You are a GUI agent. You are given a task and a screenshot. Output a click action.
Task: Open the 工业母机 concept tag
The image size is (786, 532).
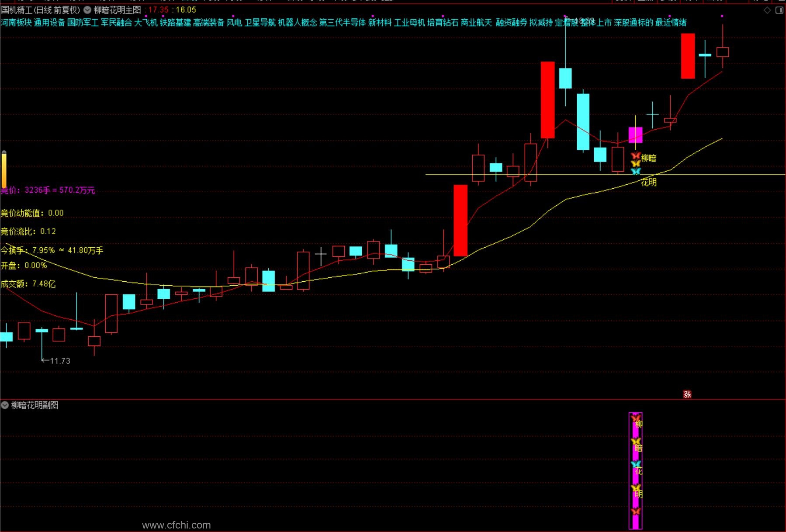(x=409, y=22)
